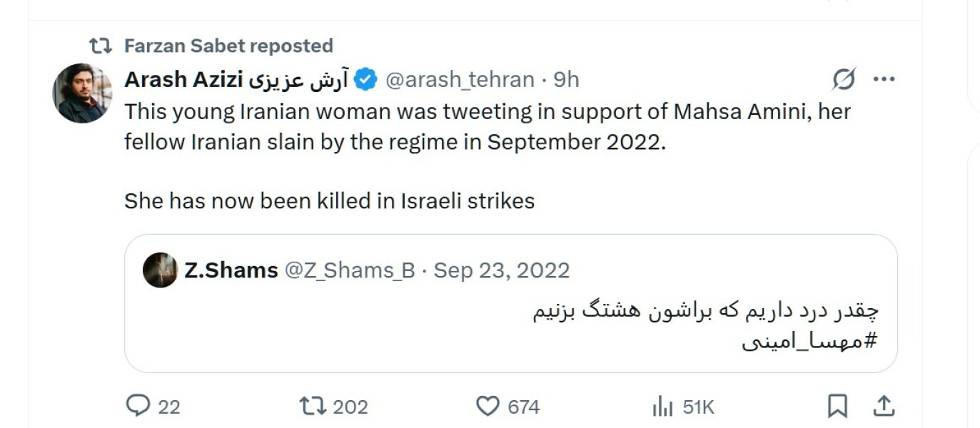Share the tweet via the share icon

coord(883,407)
